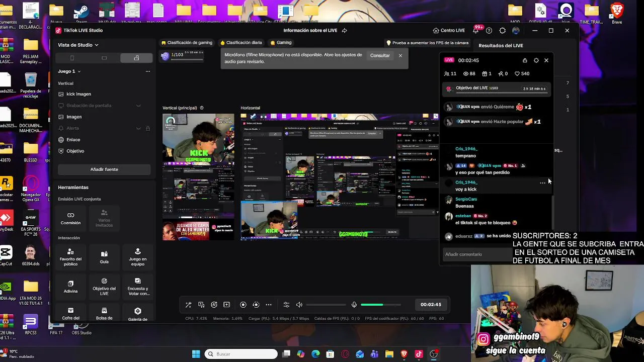
Task: Adjust the speaker volume slider
Action: (326, 305)
